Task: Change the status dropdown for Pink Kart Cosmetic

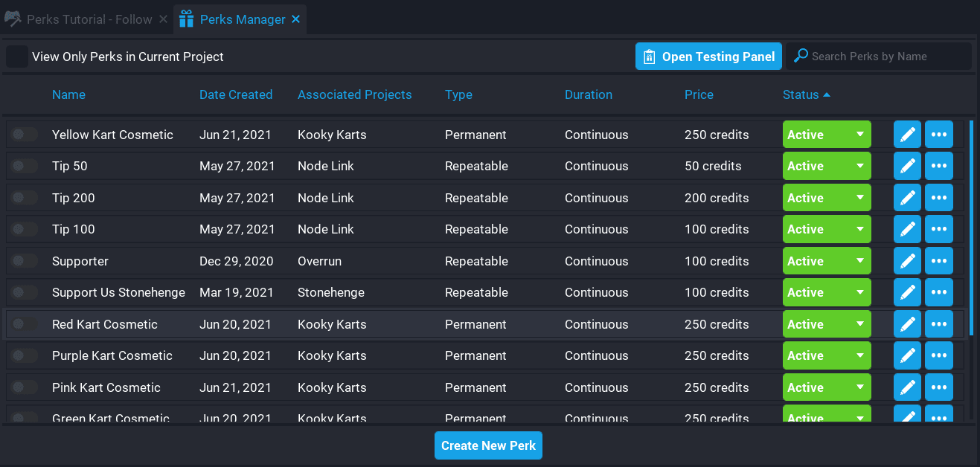Action: (826, 387)
